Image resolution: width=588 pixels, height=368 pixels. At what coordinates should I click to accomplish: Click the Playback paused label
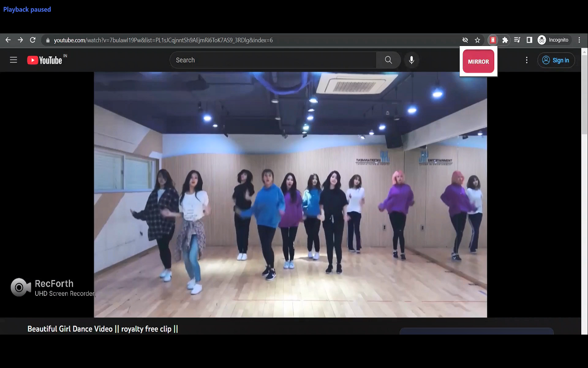(x=27, y=9)
